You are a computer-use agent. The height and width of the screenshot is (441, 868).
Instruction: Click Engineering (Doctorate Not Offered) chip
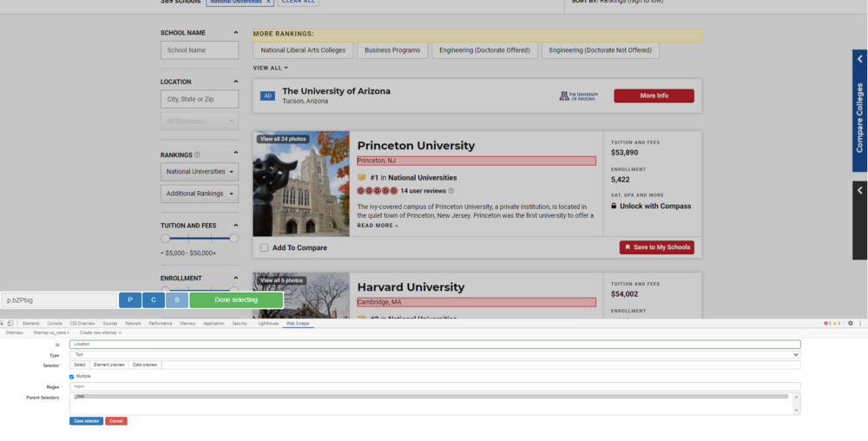[600, 49]
